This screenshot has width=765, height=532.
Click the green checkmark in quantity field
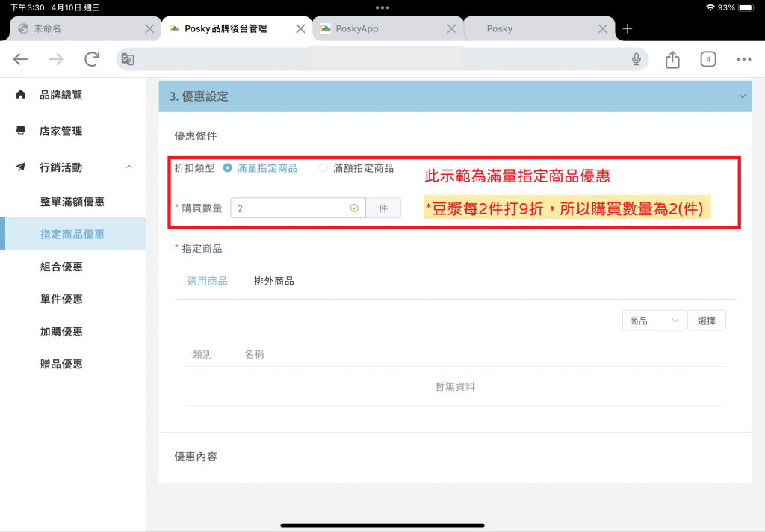pyautogui.click(x=354, y=208)
